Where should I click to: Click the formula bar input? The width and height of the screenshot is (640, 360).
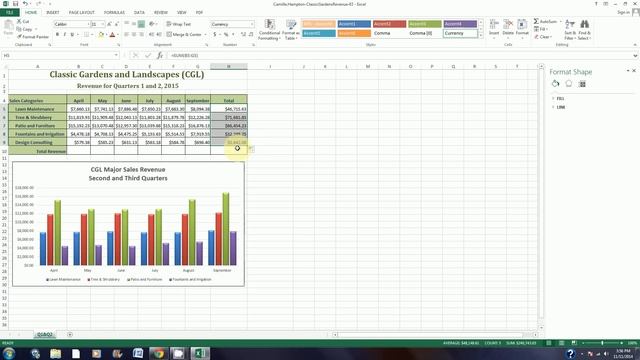[x=400, y=55]
